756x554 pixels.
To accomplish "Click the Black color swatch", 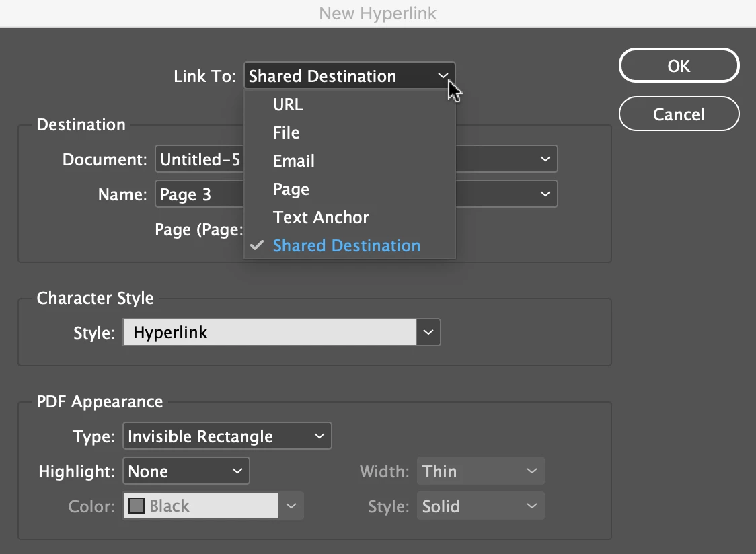I will coord(137,506).
